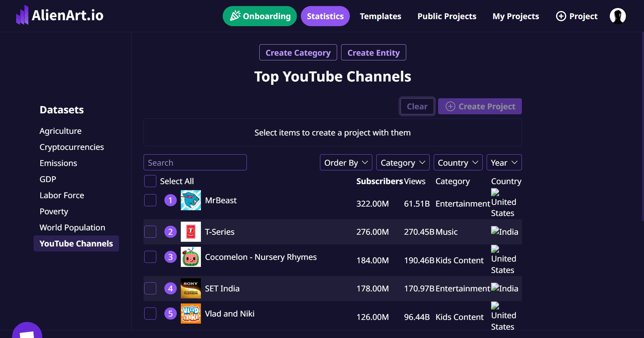Click the Views column header
Image resolution: width=644 pixels, height=338 pixels.
click(415, 181)
